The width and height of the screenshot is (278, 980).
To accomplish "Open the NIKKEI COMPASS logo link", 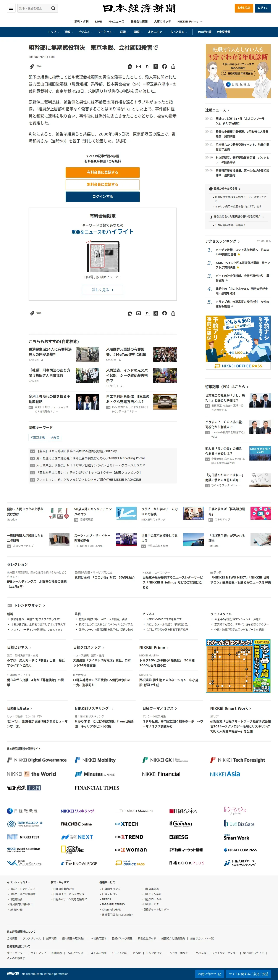I will tap(240, 849).
